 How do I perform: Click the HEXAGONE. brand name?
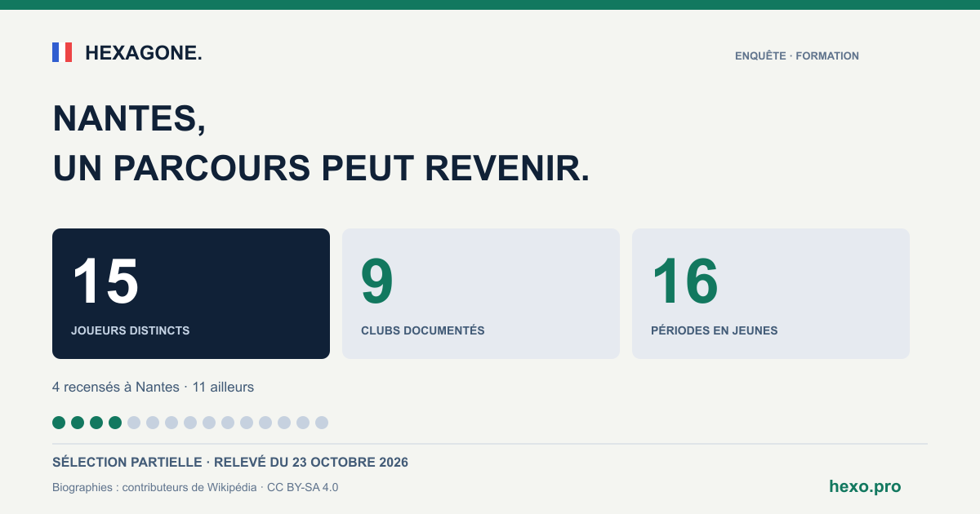click(144, 53)
